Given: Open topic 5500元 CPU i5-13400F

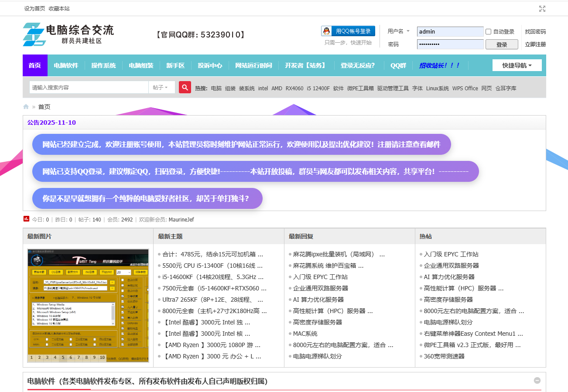Looking at the screenshot, I should 213,266.
